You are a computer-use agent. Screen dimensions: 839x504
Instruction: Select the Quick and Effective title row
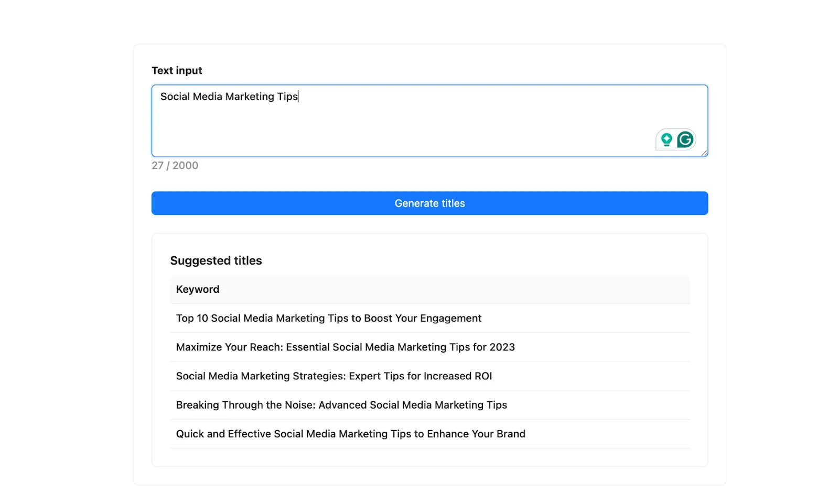350,434
